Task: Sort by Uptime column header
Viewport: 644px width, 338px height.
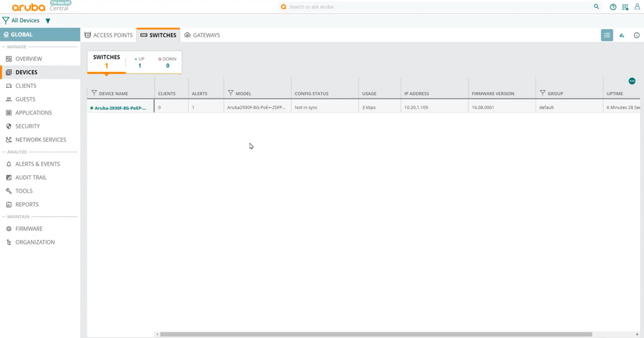Action: pos(615,94)
